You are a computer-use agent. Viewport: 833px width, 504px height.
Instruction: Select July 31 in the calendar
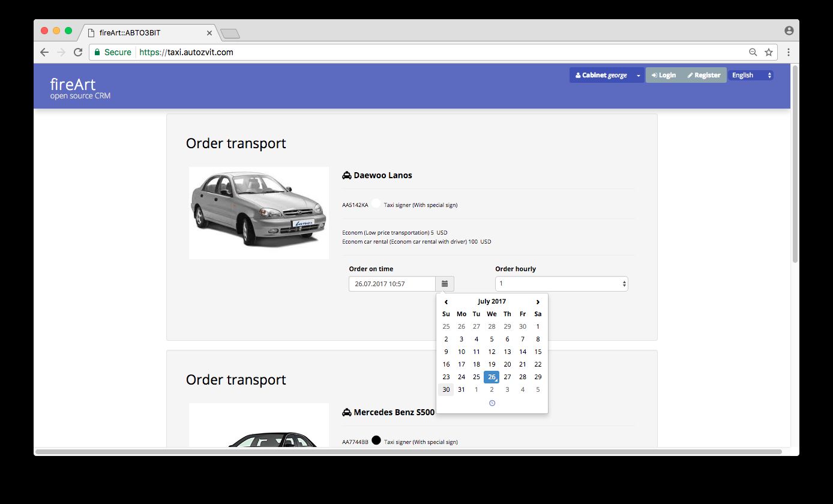point(461,389)
